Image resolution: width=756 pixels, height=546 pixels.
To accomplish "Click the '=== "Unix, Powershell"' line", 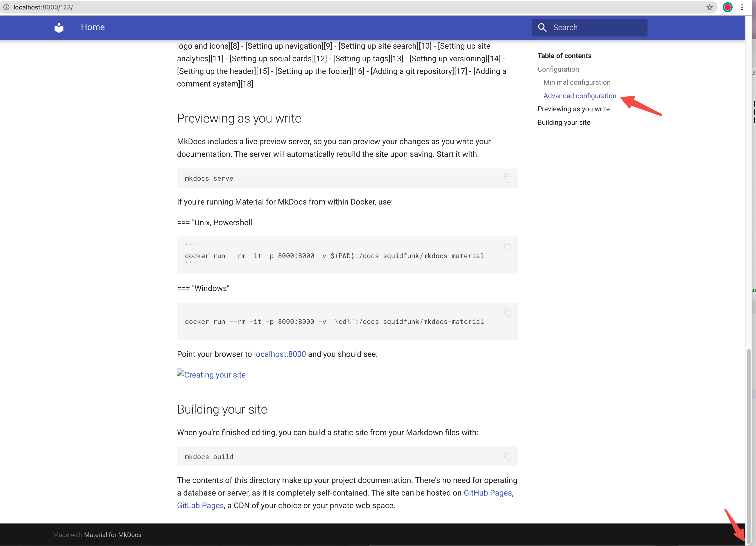I will 216,223.
